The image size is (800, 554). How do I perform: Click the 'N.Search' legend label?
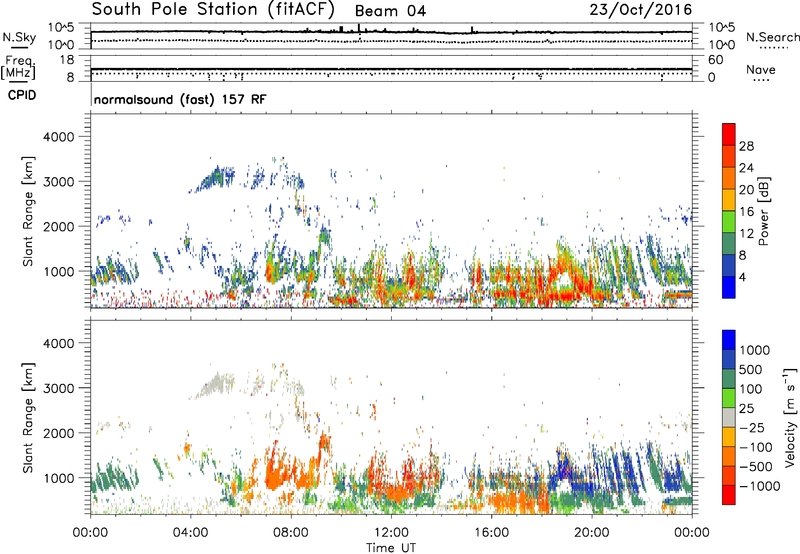click(772, 37)
